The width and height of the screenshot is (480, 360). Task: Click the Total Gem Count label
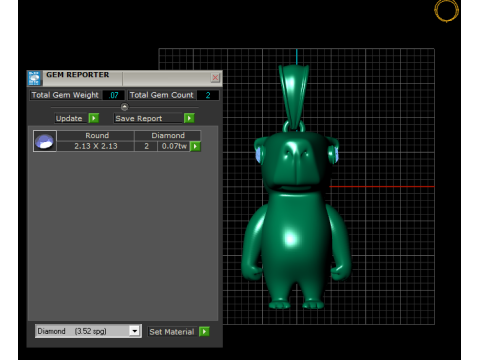[162, 95]
